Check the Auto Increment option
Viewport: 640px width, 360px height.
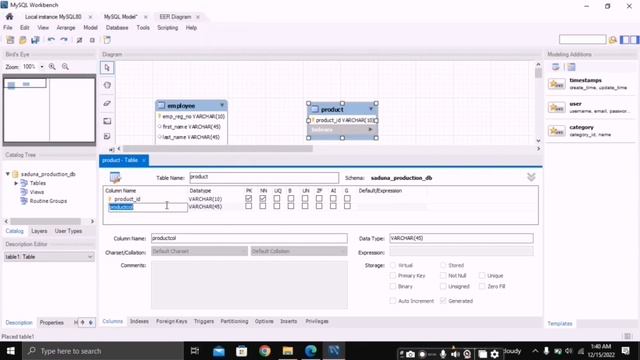[393, 301]
